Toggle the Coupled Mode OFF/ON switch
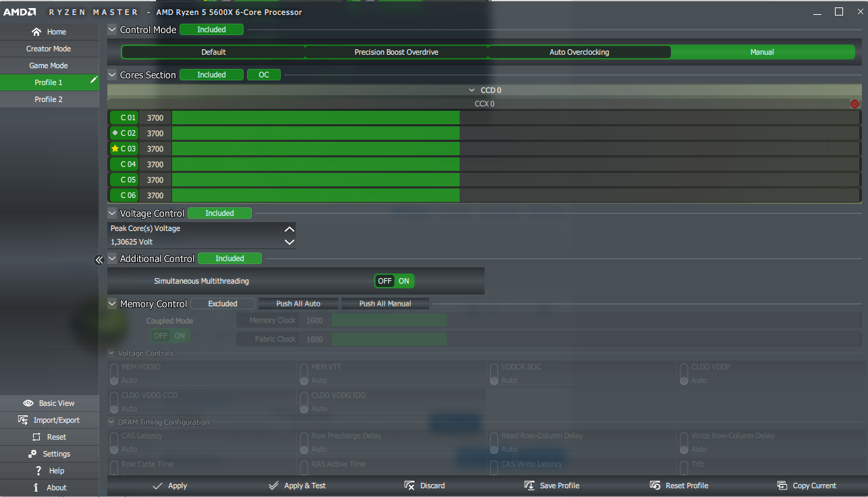 coord(170,336)
